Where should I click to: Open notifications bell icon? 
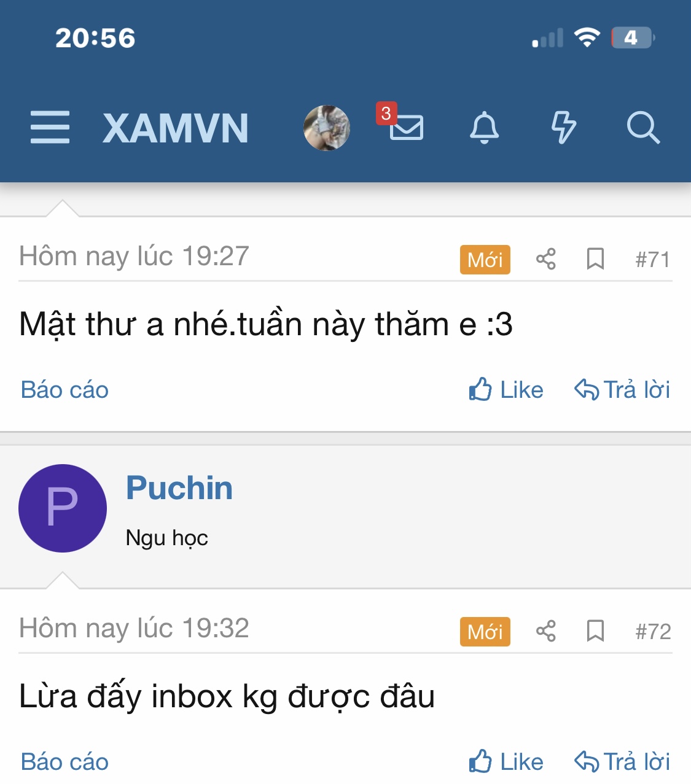pyautogui.click(x=485, y=128)
